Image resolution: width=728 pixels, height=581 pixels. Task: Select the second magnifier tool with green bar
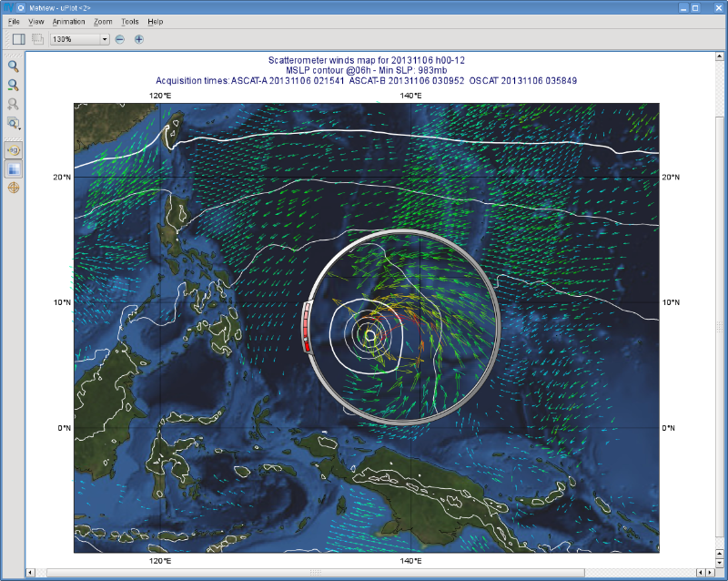[14, 85]
